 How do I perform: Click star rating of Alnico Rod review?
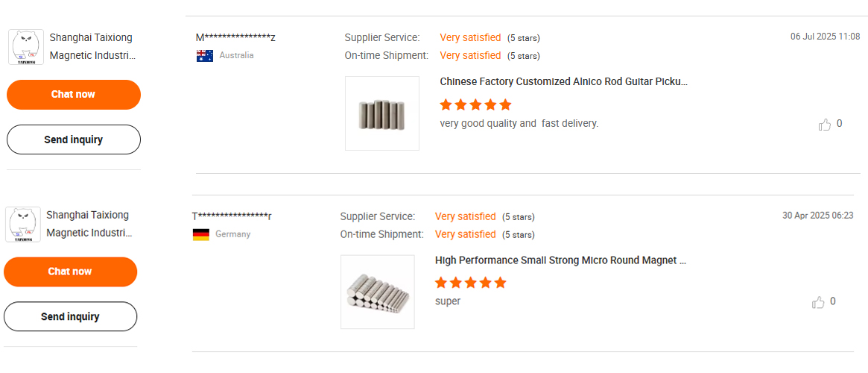475,104
